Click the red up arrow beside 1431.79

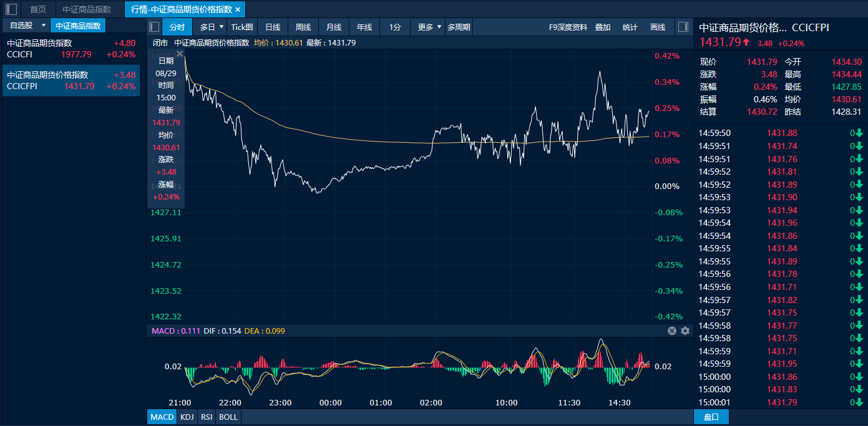[x=746, y=42]
